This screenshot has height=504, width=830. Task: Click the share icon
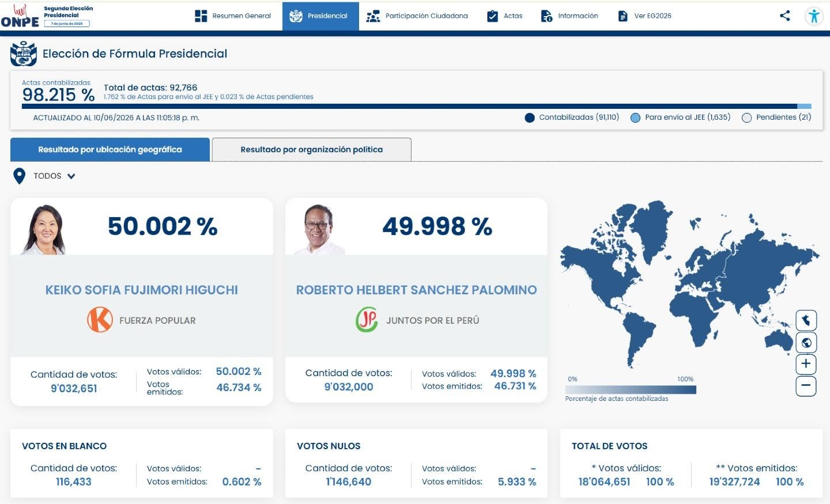click(x=784, y=16)
